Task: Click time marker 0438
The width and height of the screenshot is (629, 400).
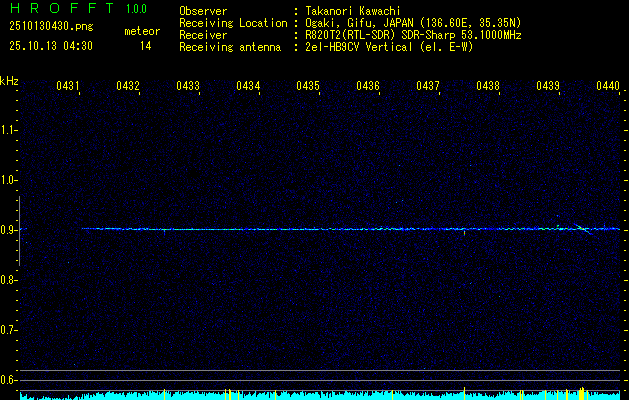Action: pyautogui.click(x=488, y=85)
